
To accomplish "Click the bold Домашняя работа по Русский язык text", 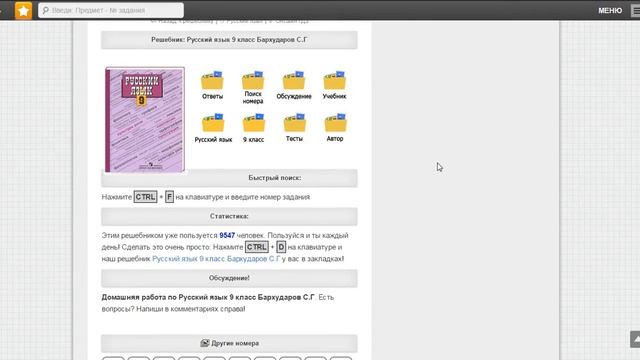I will click(x=208, y=297).
